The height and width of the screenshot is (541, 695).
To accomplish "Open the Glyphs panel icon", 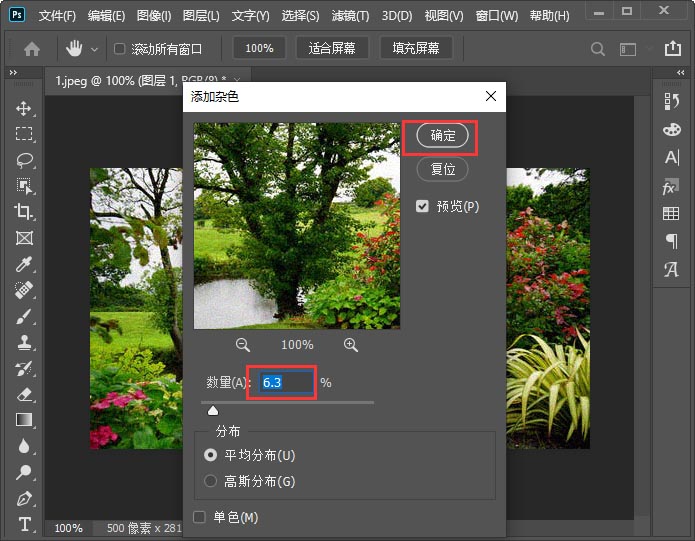I will [671, 269].
